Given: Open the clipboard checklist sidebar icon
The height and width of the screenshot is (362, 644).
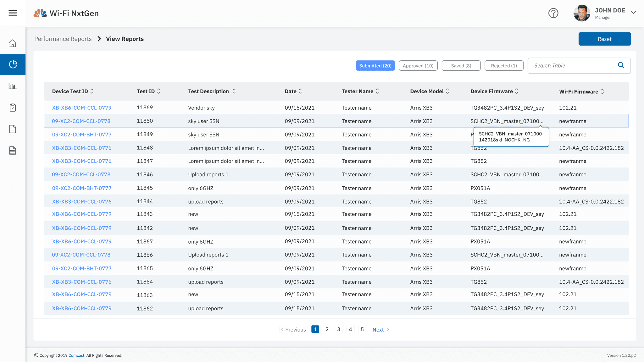Looking at the screenshot, I should tap(13, 107).
